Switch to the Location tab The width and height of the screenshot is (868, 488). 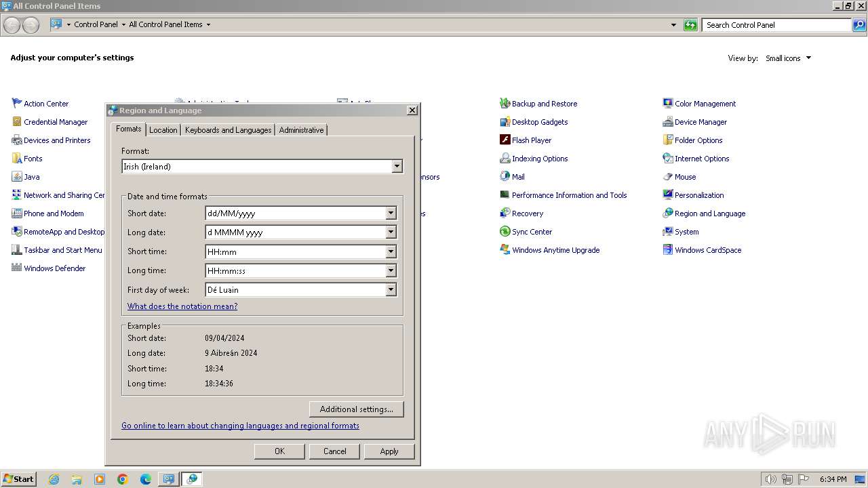pos(163,130)
